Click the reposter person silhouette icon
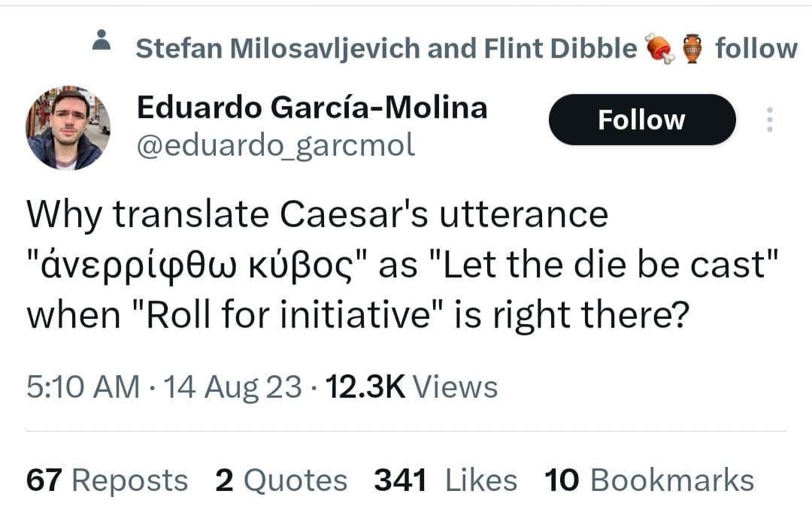This screenshot has height=518, width=812. pos(102,42)
